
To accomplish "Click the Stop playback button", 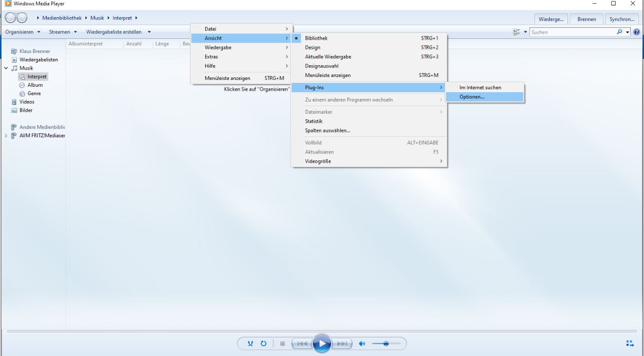I will [282, 344].
